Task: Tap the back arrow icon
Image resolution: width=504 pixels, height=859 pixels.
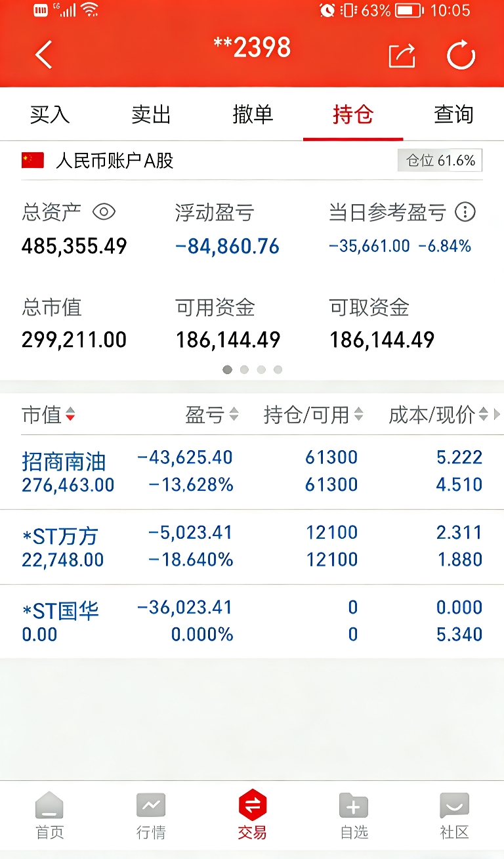Action: click(43, 54)
